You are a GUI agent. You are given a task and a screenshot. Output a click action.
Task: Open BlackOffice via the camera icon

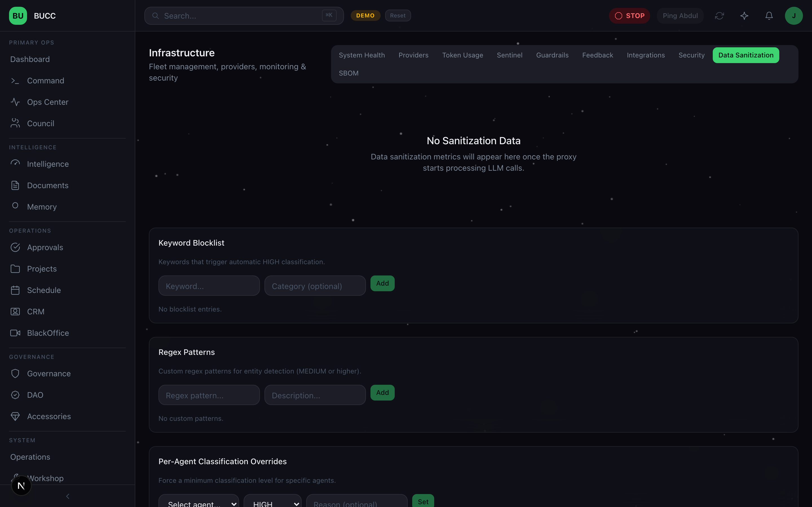(15, 333)
